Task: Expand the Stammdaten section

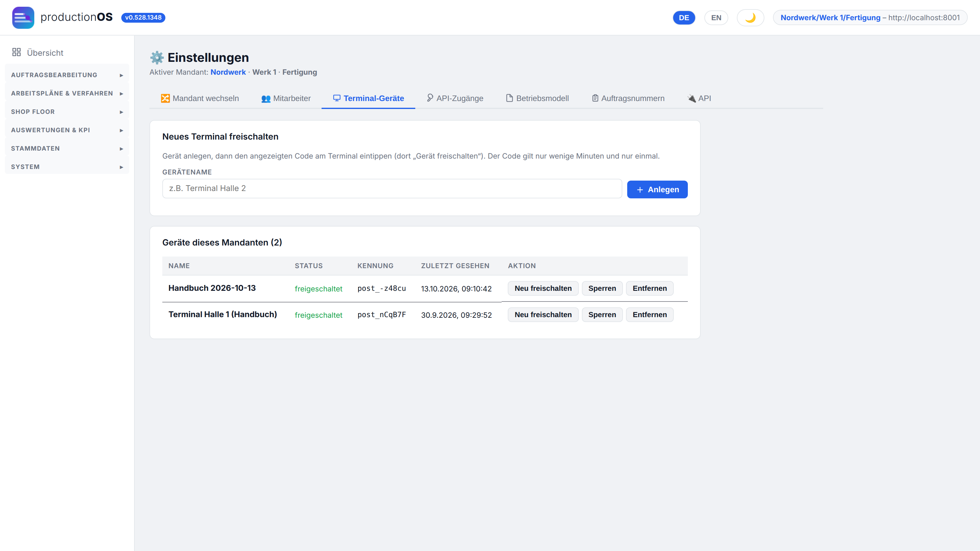Action: click(67, 148)
